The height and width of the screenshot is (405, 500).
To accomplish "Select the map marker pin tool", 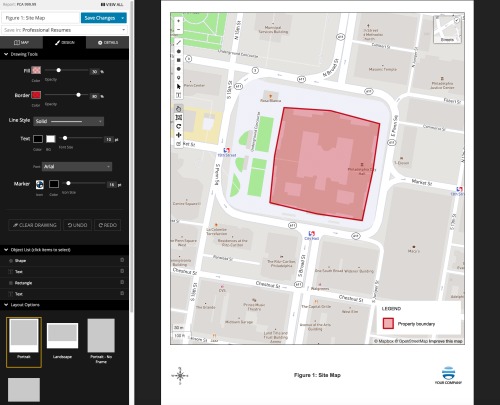I will [179, 78].
